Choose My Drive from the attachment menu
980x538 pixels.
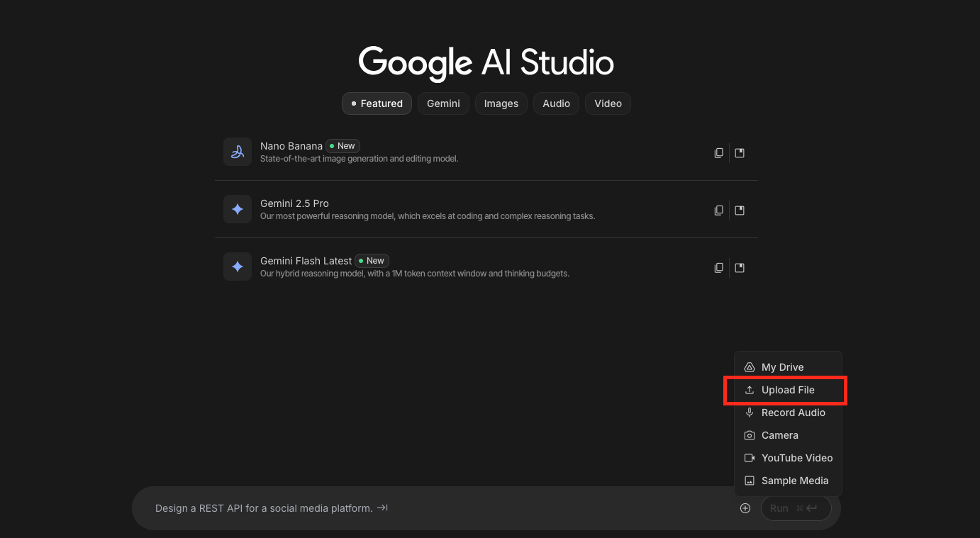click(782, 367)
